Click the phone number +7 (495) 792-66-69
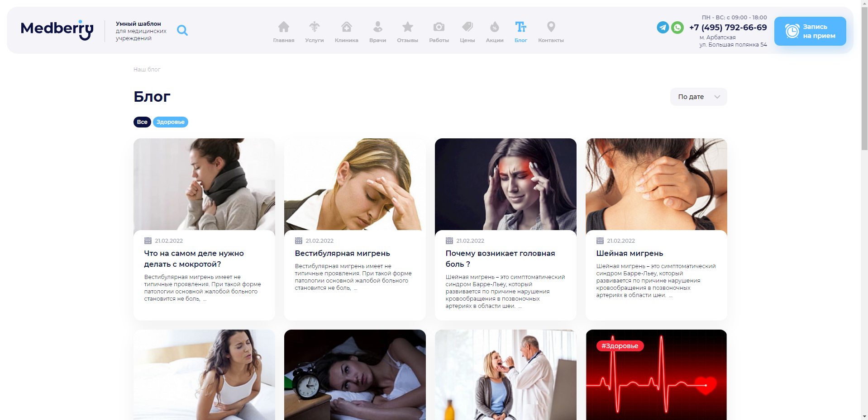868x420 pixels. (728, 27)
